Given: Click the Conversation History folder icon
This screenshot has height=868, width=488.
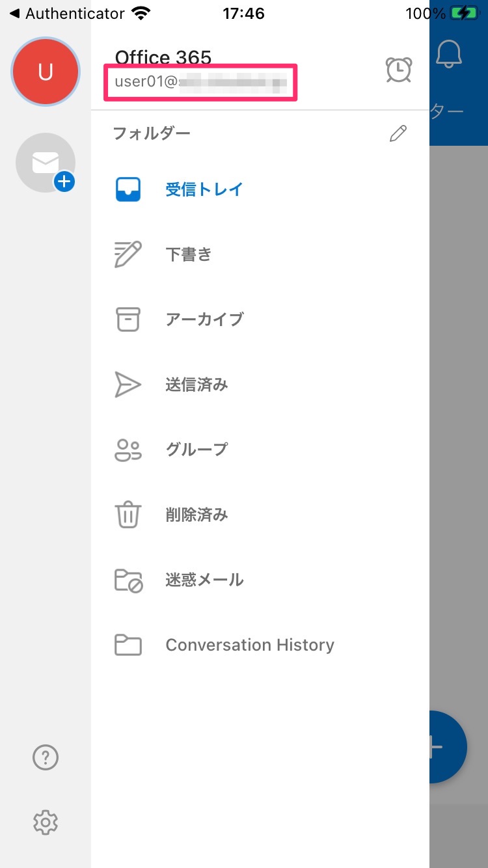Looking at the screenshot, I should pos(128,645).
